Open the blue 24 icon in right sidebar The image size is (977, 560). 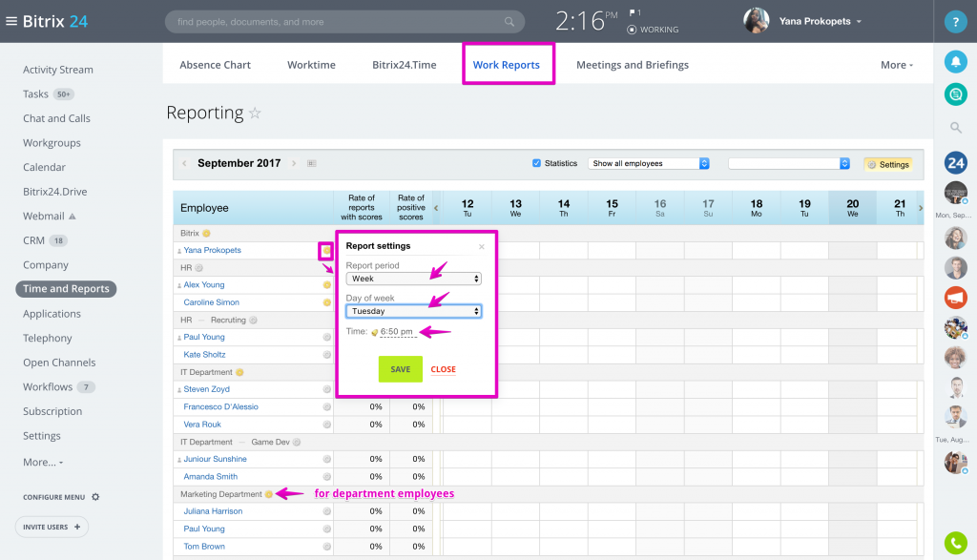tap(955, 163)
